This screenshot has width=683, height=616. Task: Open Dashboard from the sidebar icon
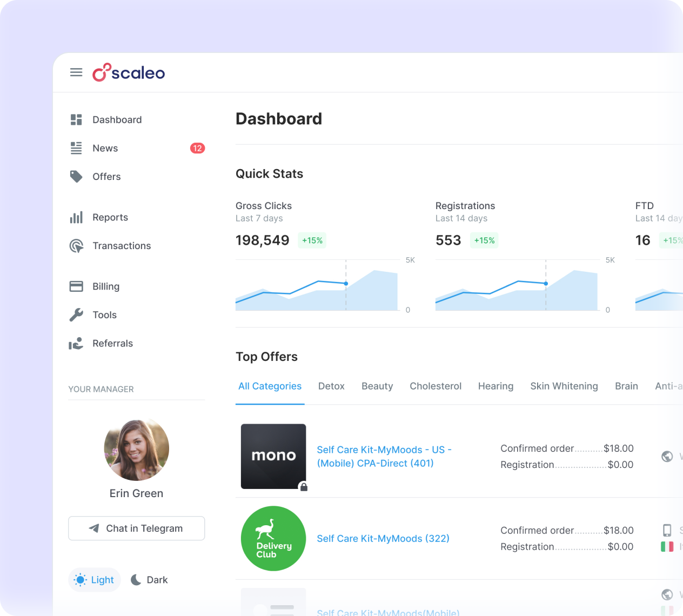pyautogui.click(x=76, y=120)
